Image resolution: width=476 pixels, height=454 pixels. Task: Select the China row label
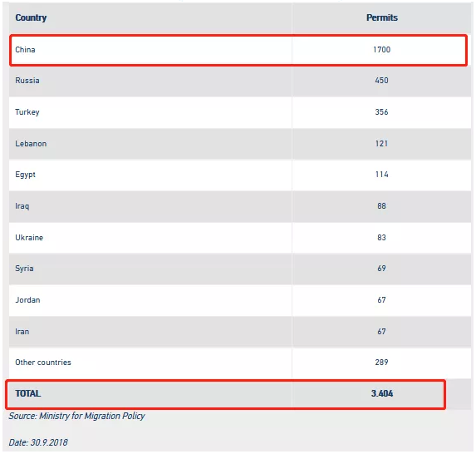[x=25, y=50]
